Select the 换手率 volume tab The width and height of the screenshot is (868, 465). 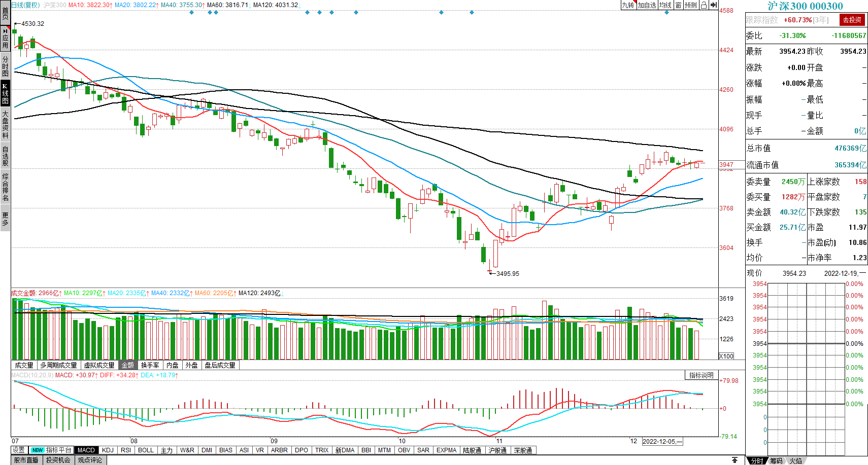point(150,365)
